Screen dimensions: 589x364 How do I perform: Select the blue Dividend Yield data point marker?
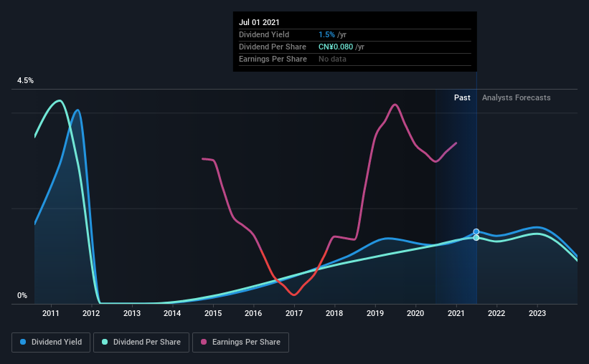[x=476, y=231]
